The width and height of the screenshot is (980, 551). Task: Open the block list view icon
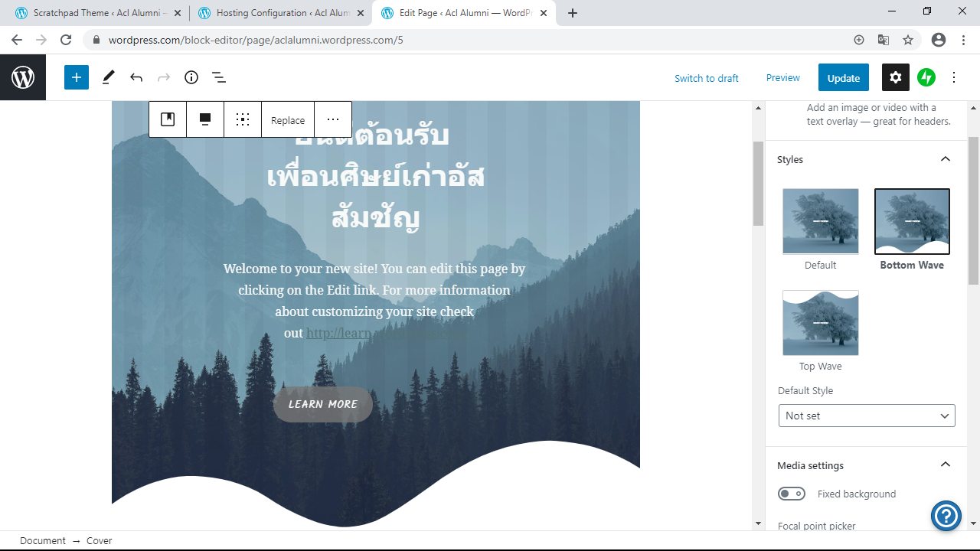point(218,77)
